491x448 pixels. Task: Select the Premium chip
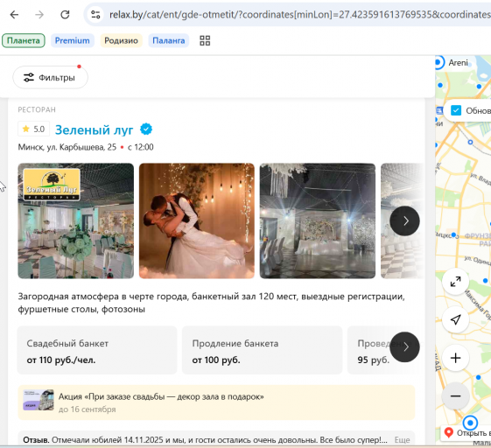[73, 41]
